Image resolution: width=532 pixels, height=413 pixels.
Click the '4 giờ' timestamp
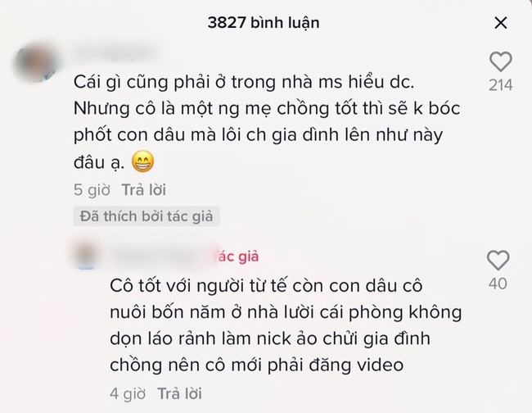[x=128, y=394]
